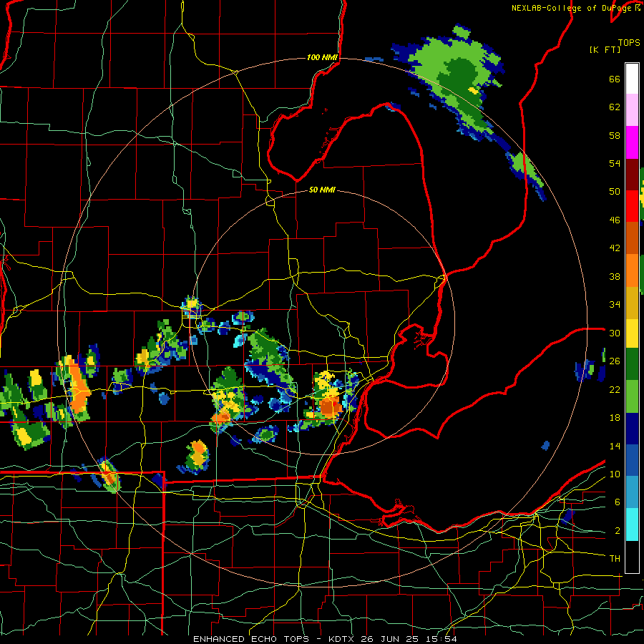Click the 54 legend value

click(615, 163)
